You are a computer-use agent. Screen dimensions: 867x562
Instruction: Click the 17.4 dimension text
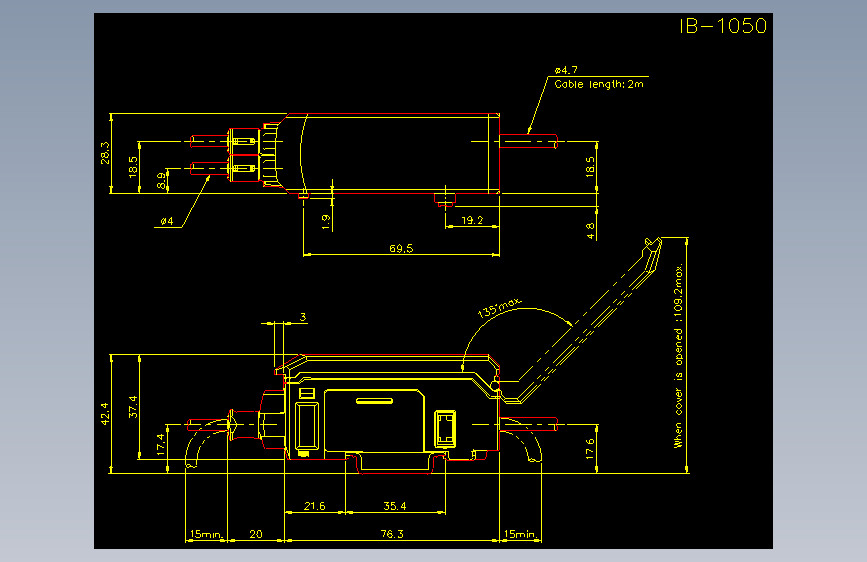[161, 445]
